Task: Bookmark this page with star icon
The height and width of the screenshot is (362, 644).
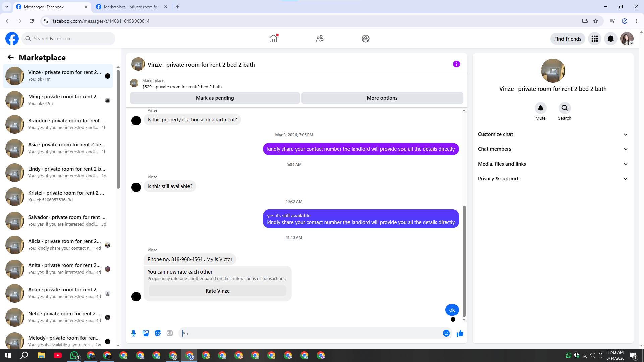Action: [x=596, y=21]
